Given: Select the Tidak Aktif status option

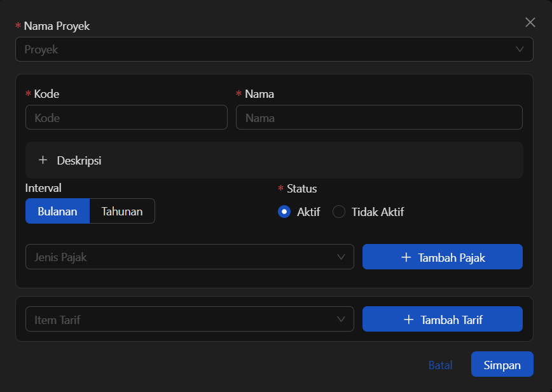Looking at the screenshot, I should 338,212.
